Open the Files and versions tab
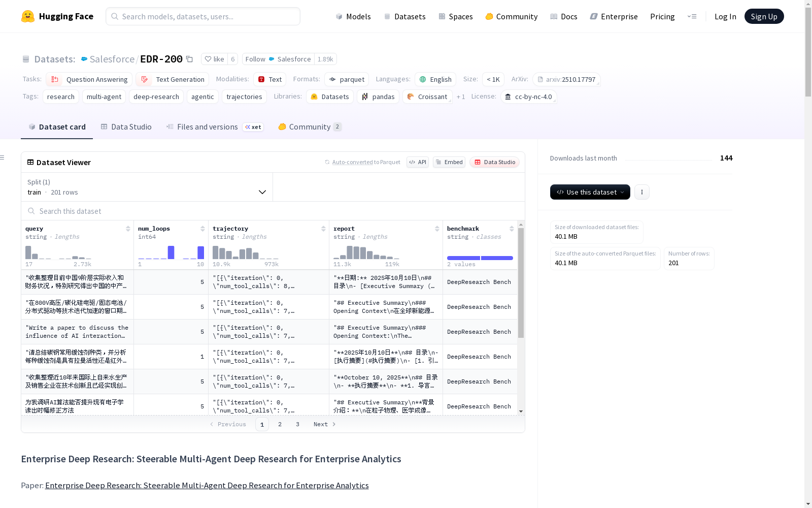 click(x=215, y=127)
